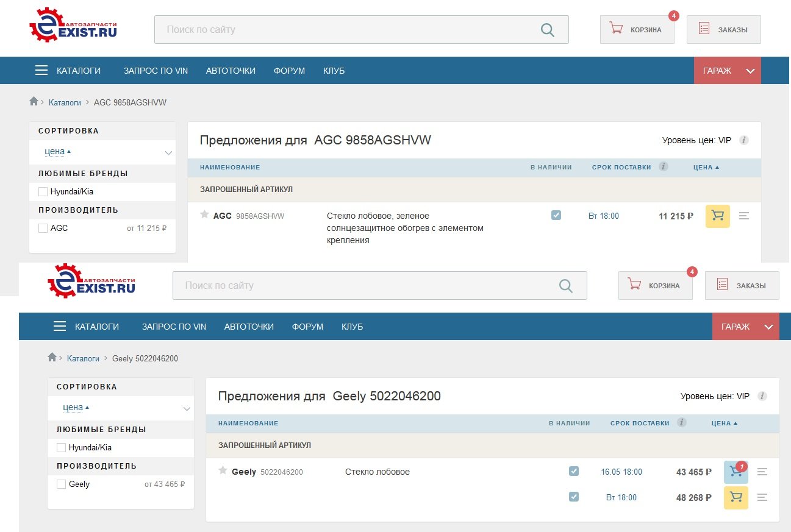Toggle in-stock checkbox for 11 215 ₽ offer

[x=556, y=215]
